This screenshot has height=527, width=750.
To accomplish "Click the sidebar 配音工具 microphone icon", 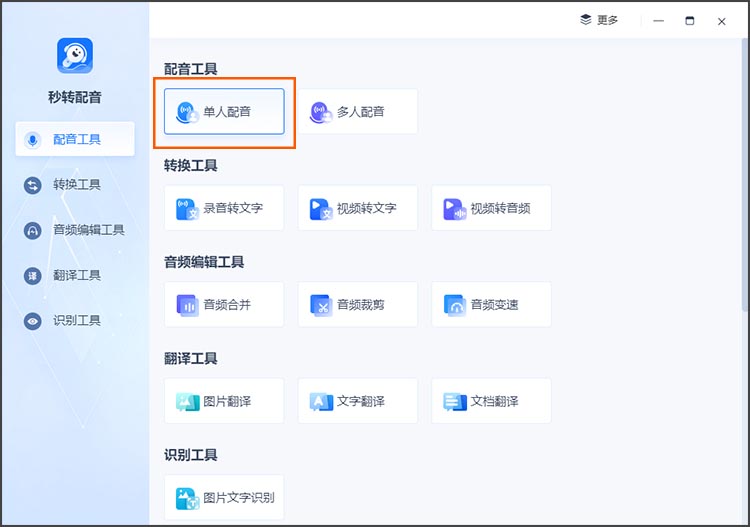I will [x=33, y=140].
